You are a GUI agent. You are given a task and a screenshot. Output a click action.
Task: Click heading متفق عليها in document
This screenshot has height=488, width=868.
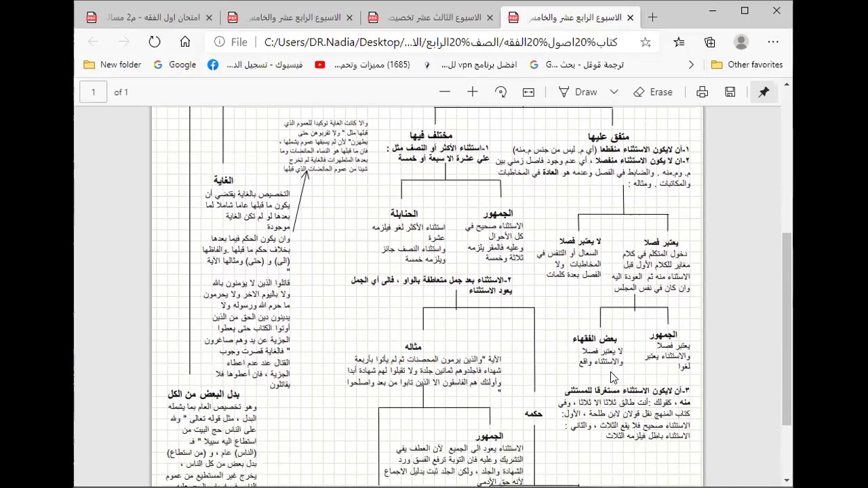608,136
